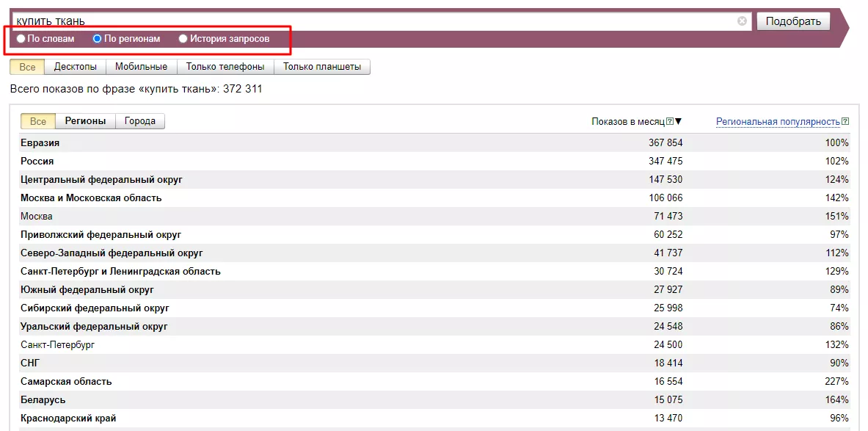The width and height of the screenshot is (868, 431).
Task: Filter table by Регионы
Action: click(x=85, y=121)
